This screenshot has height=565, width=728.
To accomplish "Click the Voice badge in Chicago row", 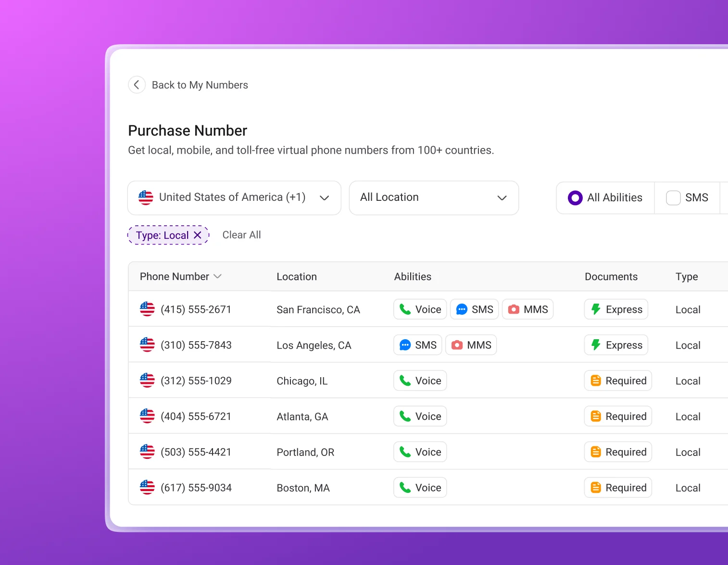I will pyautogui.click(x=420, y=381).
